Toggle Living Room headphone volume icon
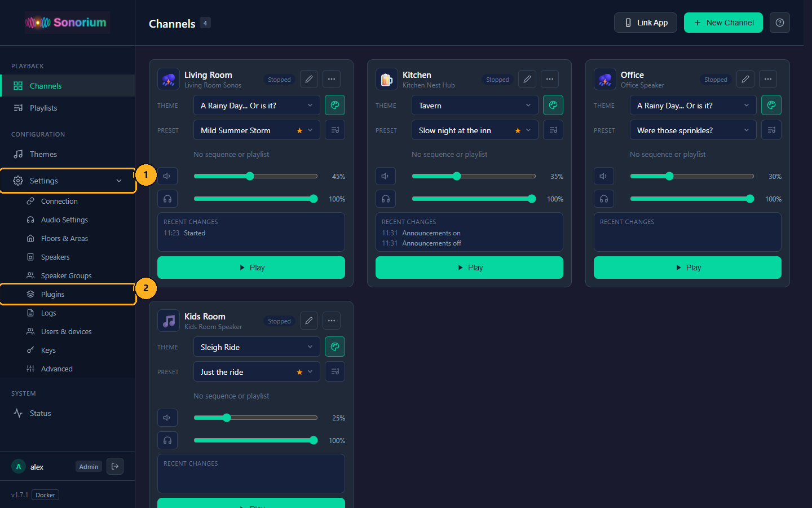 167,199
